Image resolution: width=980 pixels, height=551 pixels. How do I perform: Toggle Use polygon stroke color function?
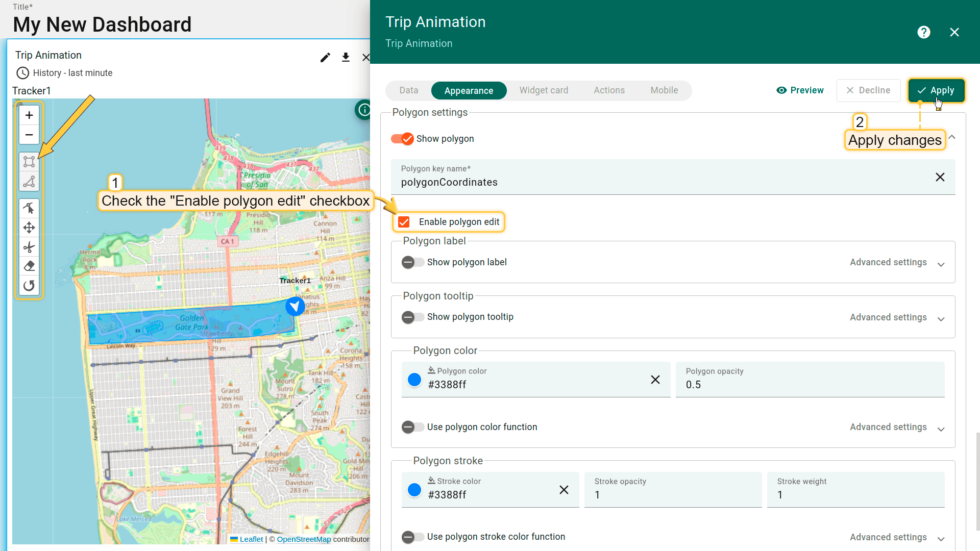click(412, 537)
